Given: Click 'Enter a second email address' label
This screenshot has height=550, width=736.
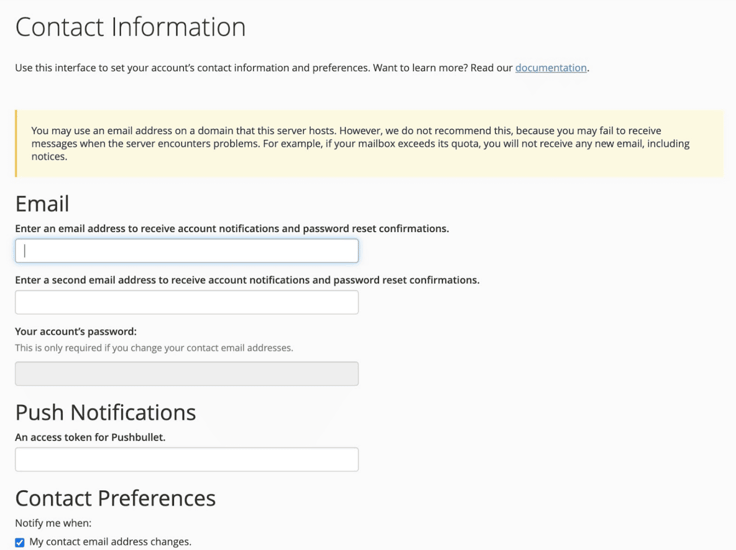Looking at the screenshot, I should click(x=247, y=280).
